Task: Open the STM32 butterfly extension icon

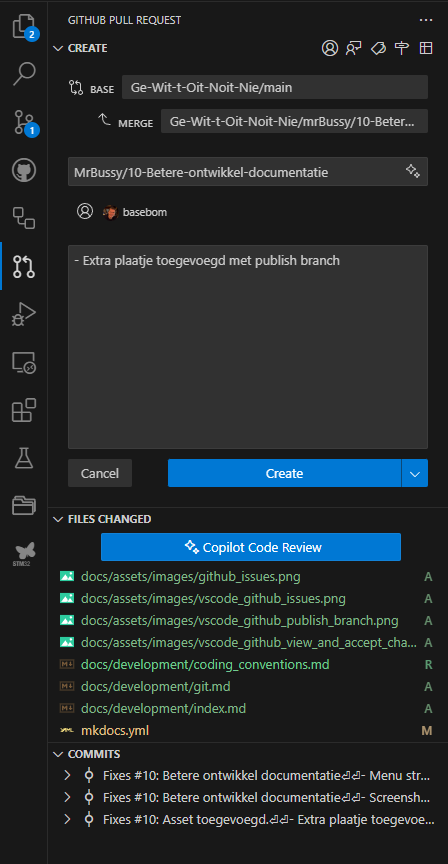Action: pos(24,553)
